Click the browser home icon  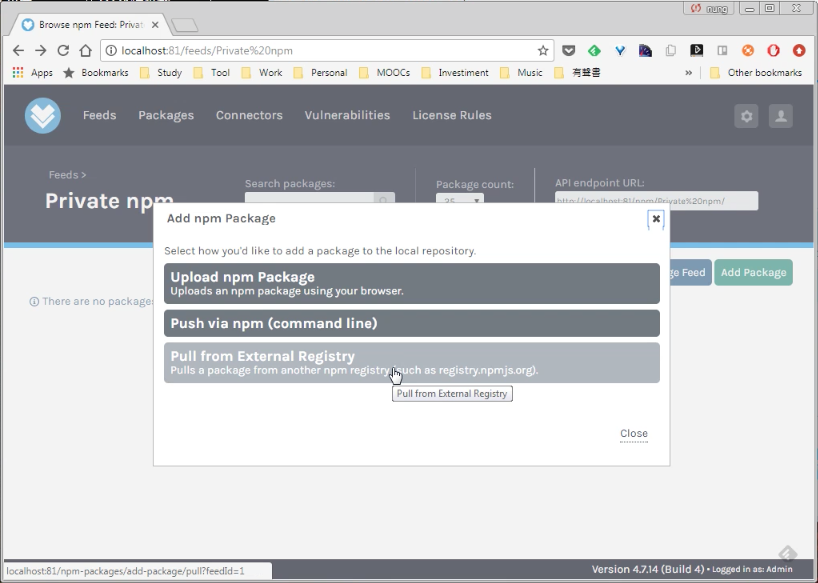point(86,51)
